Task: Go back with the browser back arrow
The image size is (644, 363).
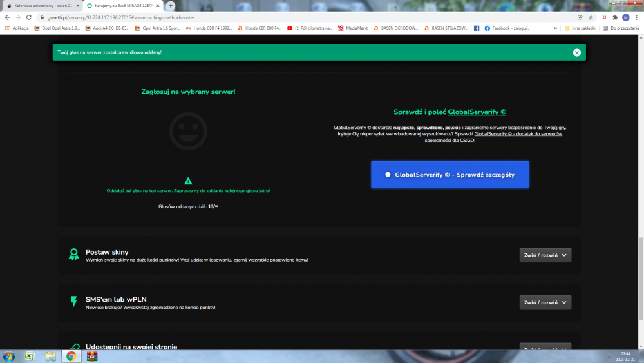Action: 7,17
